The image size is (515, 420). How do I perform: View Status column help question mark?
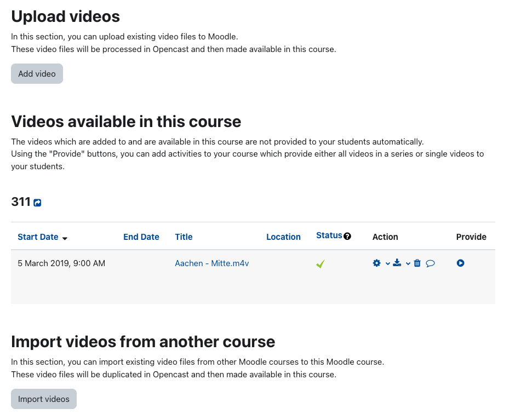tap(348, 235)
